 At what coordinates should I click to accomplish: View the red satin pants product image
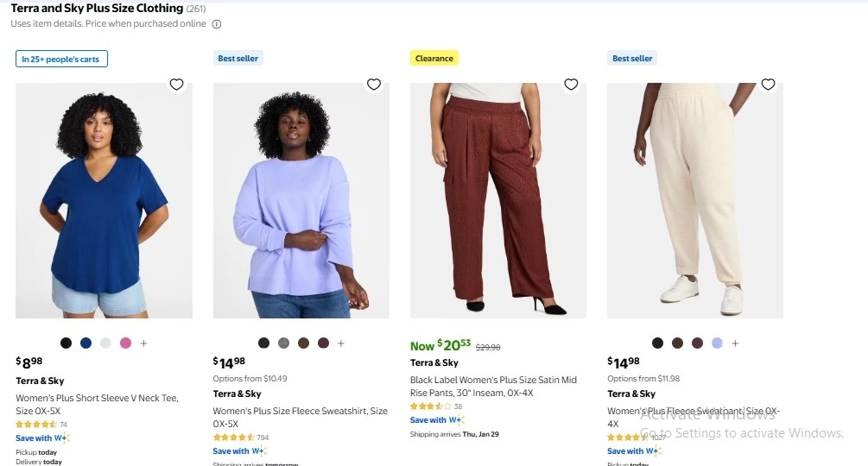[x=497, y=200]
